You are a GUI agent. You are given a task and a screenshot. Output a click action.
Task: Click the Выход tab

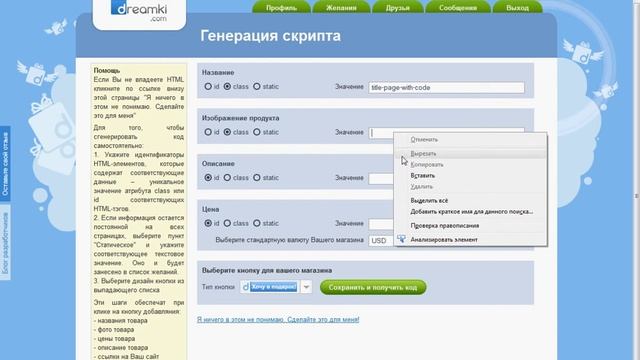pos(518,7)
